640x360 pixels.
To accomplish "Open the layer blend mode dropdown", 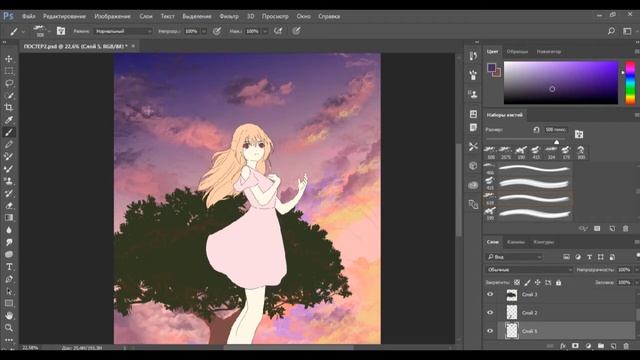I will point(529,270).
